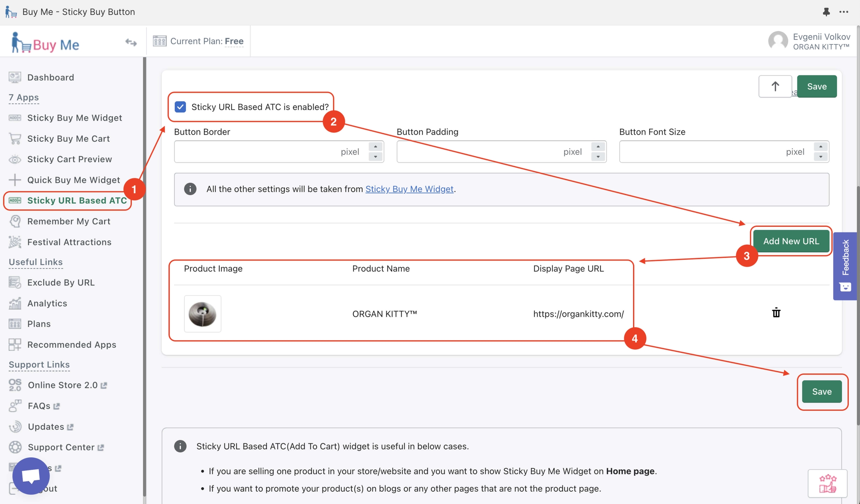
Task: Increase Button Font Size value
Action: pyautogui.click(x=820, y=147)
